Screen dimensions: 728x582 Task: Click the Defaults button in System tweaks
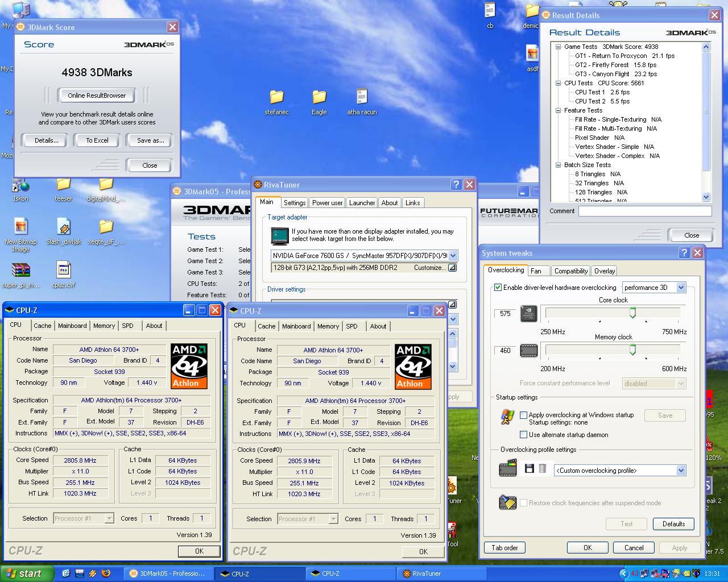pyautogui.click(x=673, y=524)
